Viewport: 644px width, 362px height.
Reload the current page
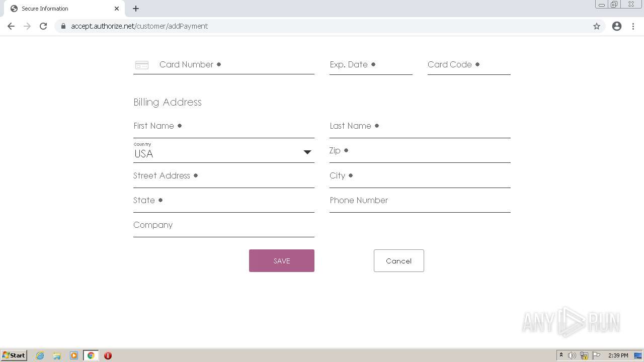click(x=43, y=26)
